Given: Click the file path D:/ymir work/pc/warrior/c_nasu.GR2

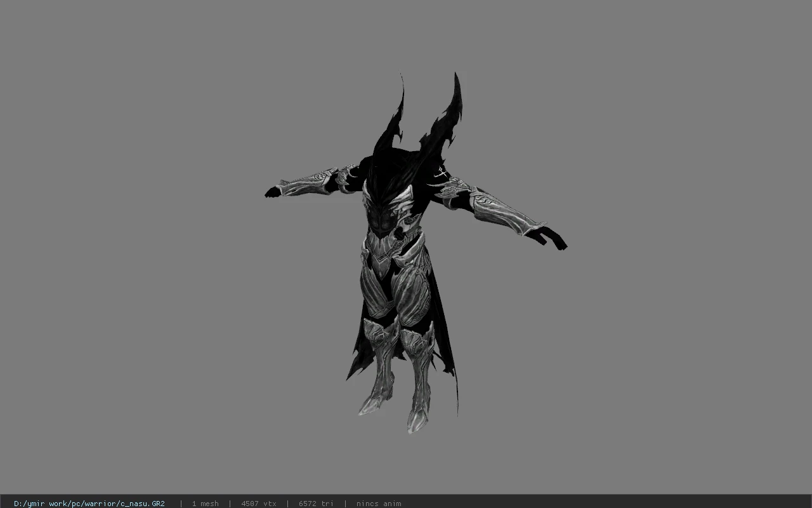Looking at the screenshot, I should pyautogui.click(x=89, y=504).
